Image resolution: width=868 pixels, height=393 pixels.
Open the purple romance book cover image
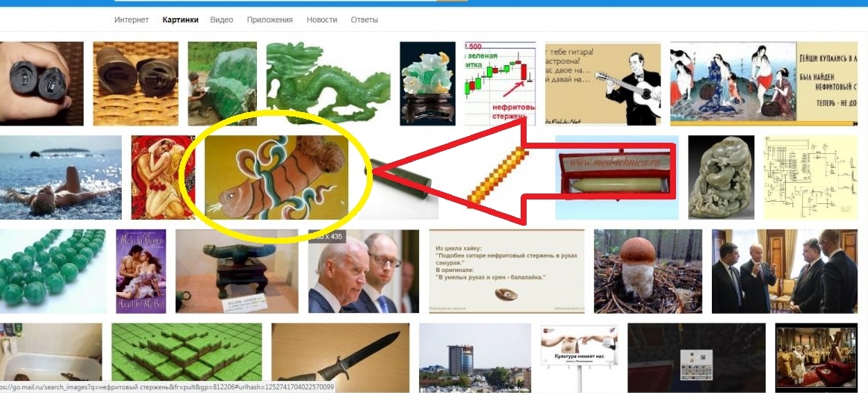pos(140,271)
